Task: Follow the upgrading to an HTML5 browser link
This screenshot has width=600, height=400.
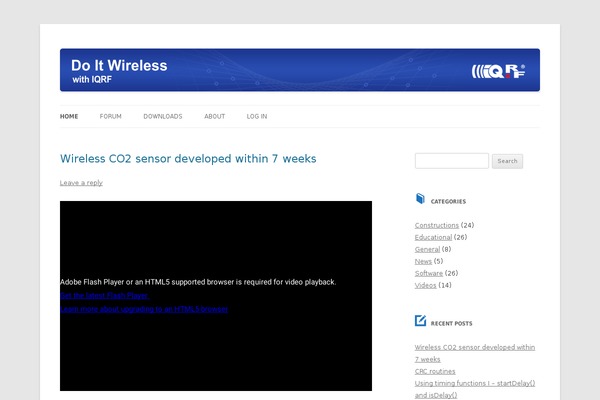Action: [x=144, y=309]
